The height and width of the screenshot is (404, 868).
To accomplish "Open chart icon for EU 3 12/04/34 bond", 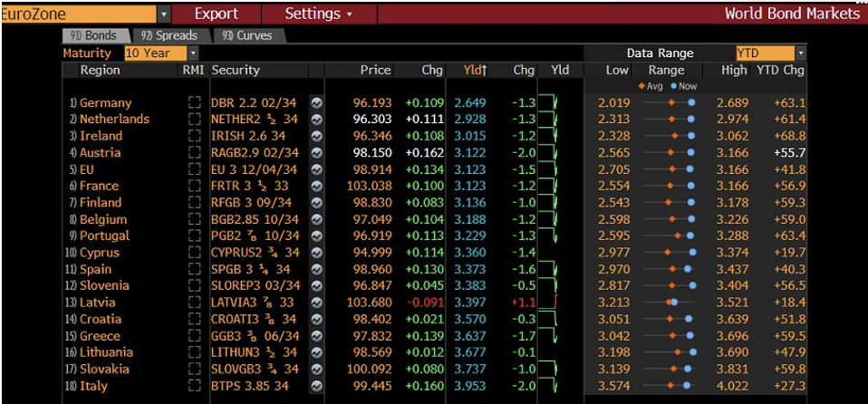I will [316, 169].
